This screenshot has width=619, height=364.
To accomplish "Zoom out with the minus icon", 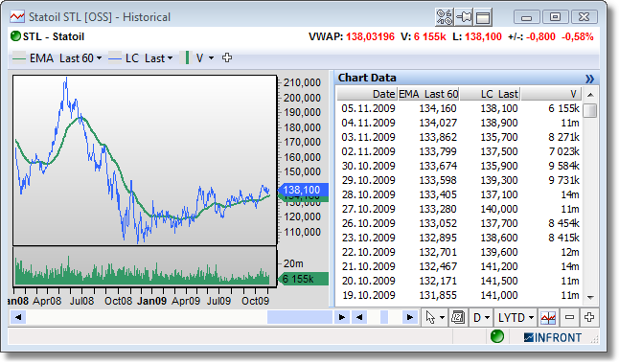I will 569,317.
